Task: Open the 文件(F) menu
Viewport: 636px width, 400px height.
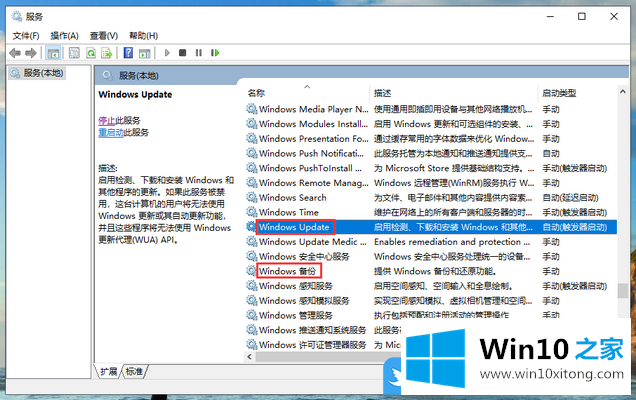Action: click(x=26, y=36)
